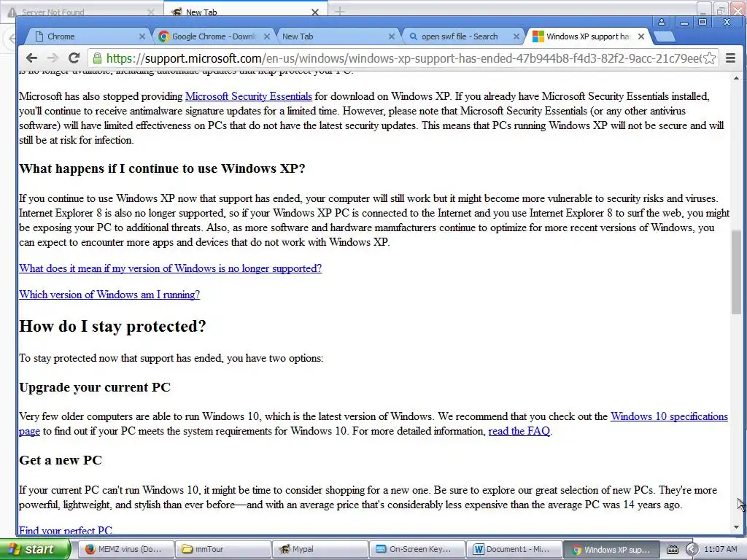This screenshot has height=560, width=747.
Task: Click the keyboard icon in system tray
Action: [672, 550]
